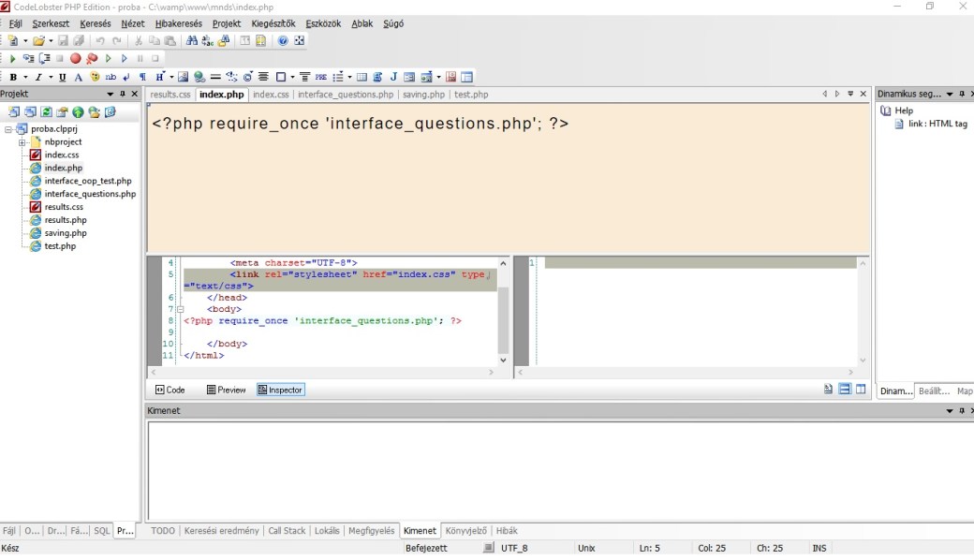
Task: Click the Find binoculars icon in toolbar
Action: point(192,41)
